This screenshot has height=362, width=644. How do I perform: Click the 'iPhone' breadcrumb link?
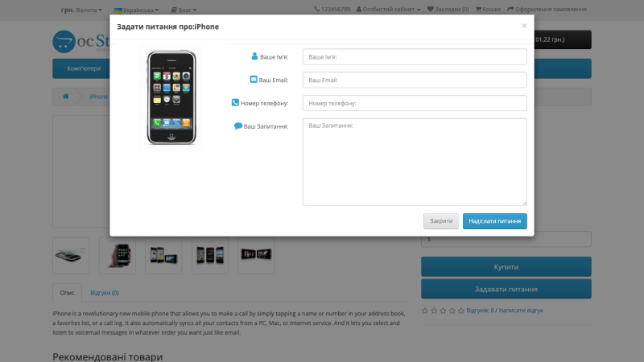pos(98,97)
